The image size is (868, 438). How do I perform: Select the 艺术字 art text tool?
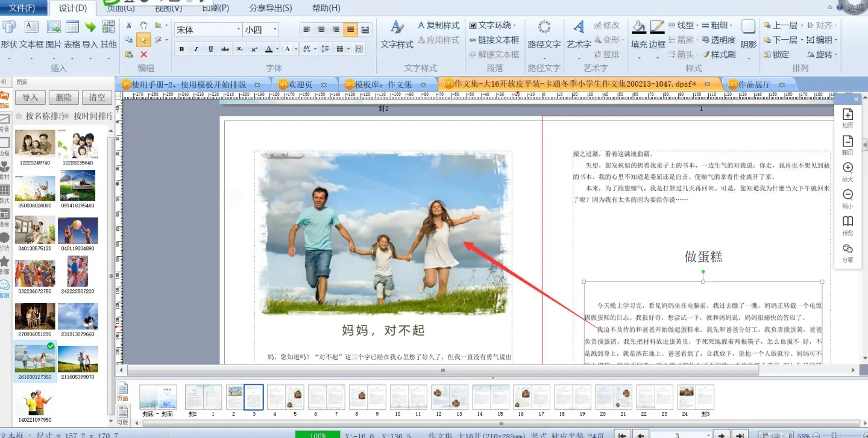tap(578, 28)
